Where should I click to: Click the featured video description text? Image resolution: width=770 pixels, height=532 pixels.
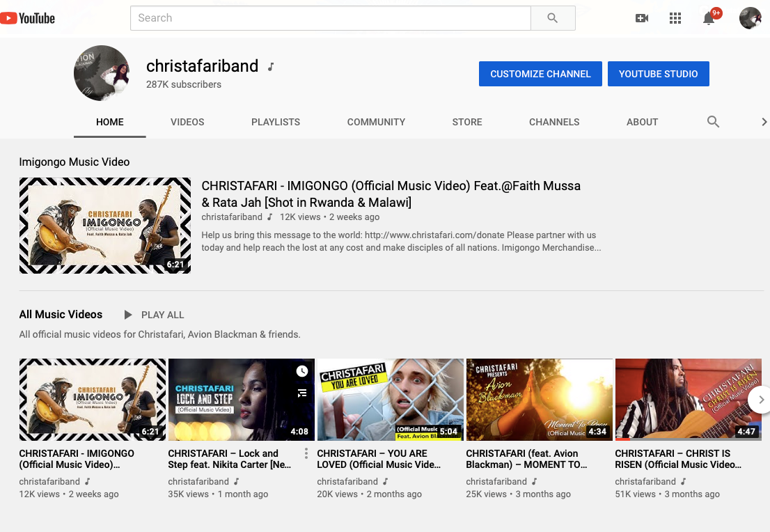click(401, 241)
